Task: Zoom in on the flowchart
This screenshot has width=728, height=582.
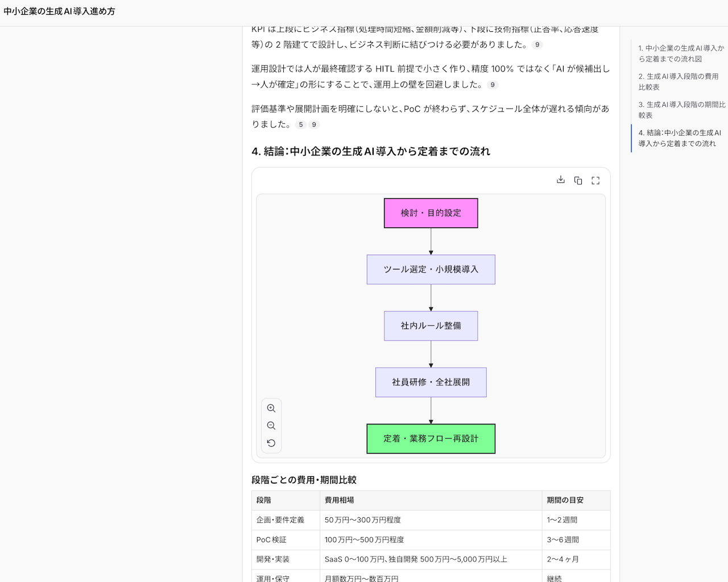Action: 271,409
